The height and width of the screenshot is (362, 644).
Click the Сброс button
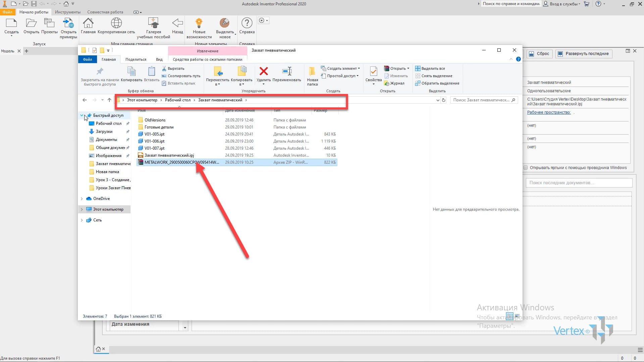[x=539, y=54]
